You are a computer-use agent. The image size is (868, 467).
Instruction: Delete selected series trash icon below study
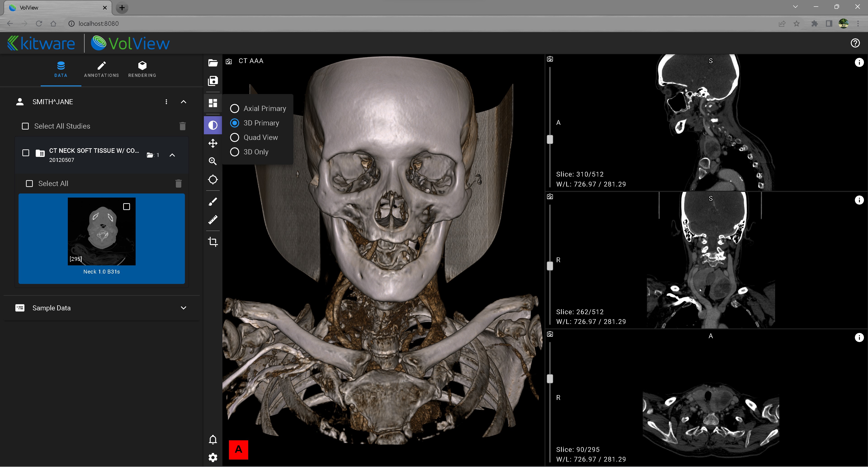(179, 183)
